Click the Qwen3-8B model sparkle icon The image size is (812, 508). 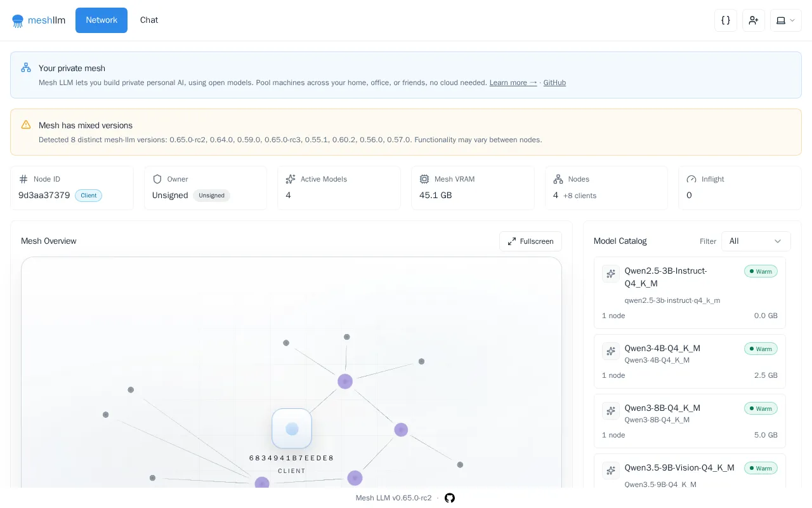pos(611,411)
